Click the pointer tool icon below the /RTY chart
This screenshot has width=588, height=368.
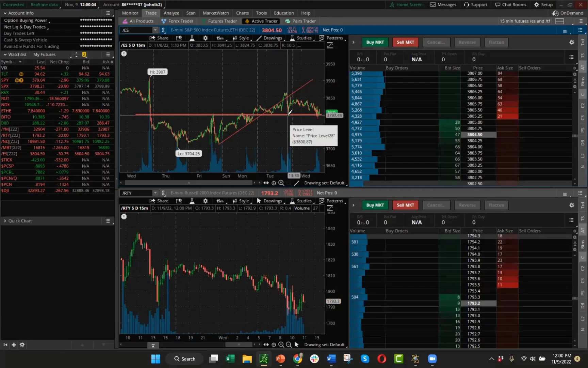coord(296,345)
